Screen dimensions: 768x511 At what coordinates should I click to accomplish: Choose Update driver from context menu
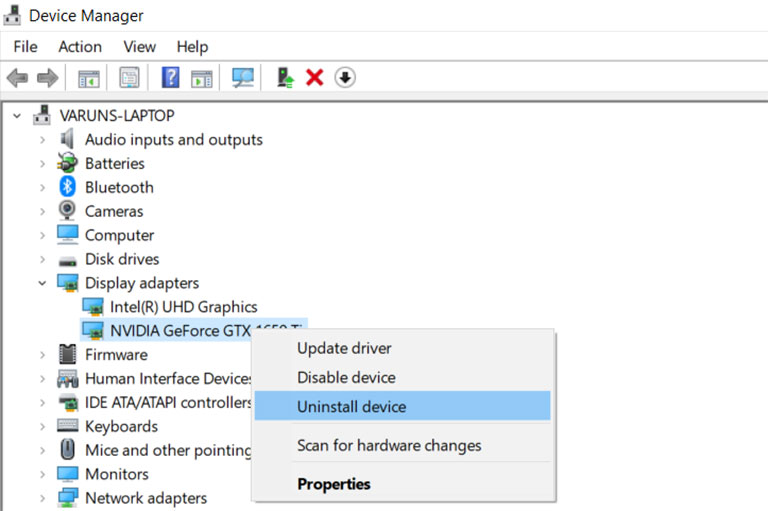[403, 348]
